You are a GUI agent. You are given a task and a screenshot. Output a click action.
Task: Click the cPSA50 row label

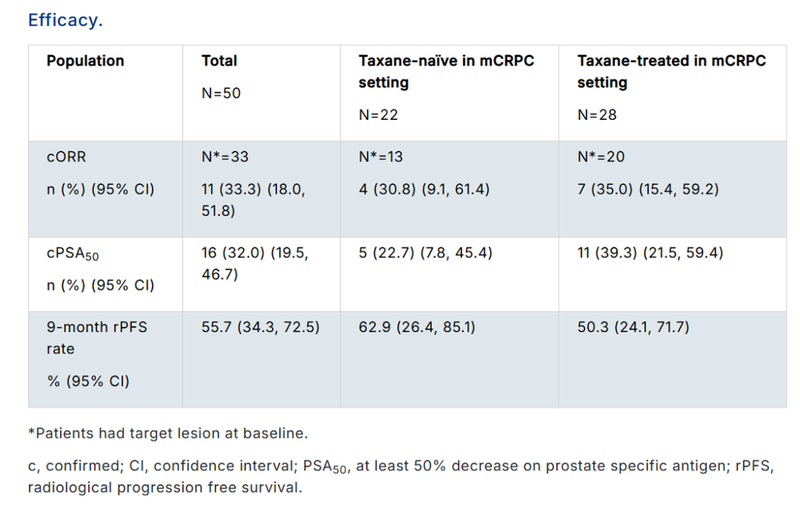[75, 252]
